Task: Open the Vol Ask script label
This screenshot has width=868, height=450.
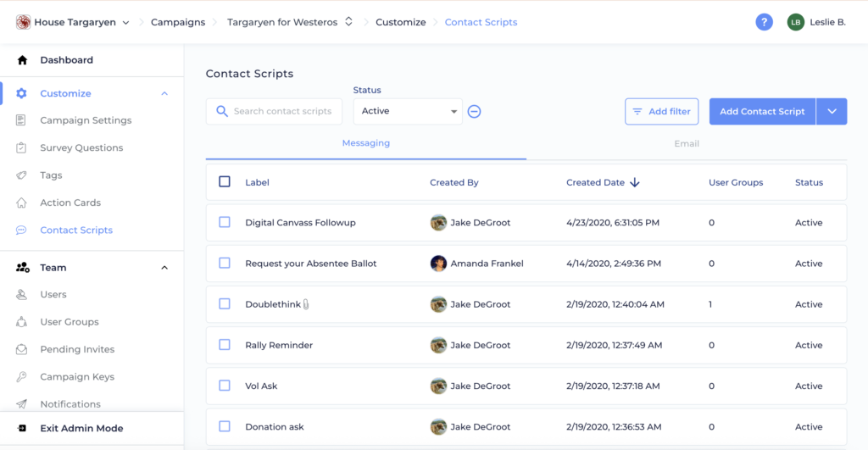Action: (x=261, y=386)
